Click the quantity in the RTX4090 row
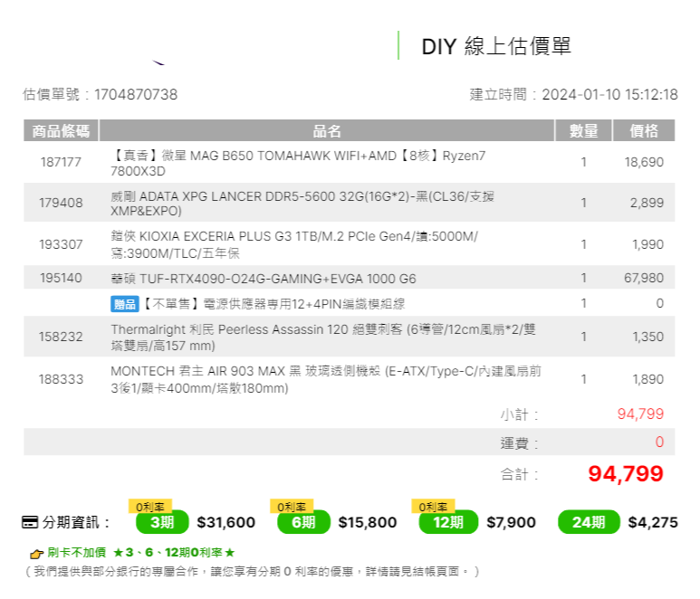The height and width of the screenshot is (599, 700). click(583, 278)
